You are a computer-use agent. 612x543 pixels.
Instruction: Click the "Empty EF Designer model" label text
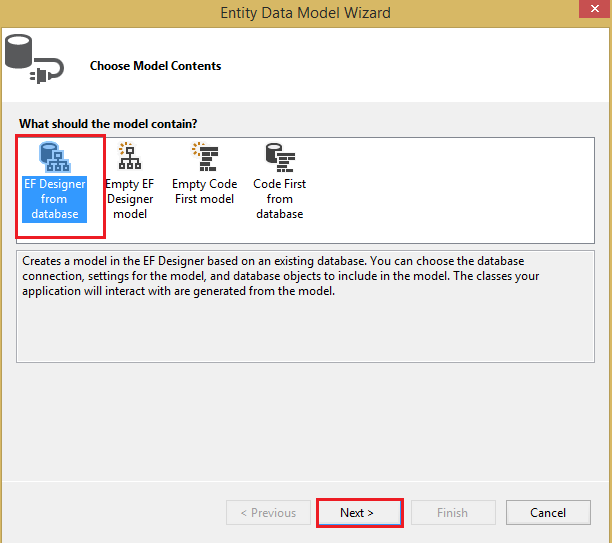pos(129,199)
